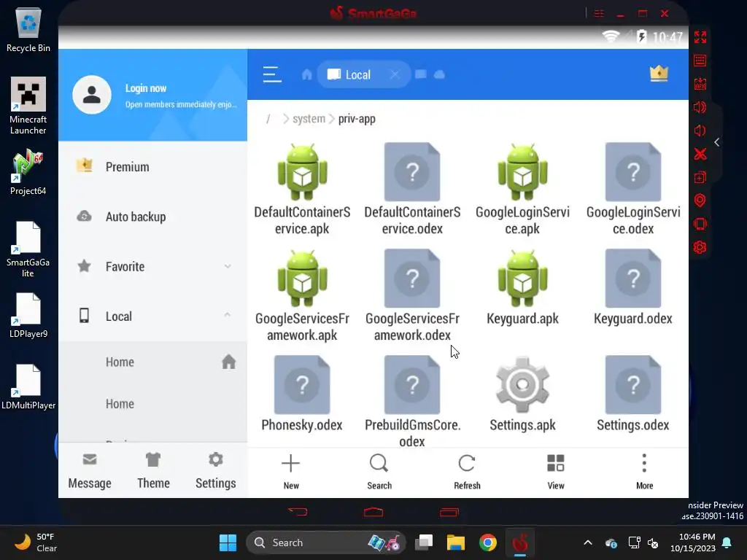This screenshot has height=560, width=747.
Task: Open GoogleLoginService.apk file
Action: coord(522,190)
